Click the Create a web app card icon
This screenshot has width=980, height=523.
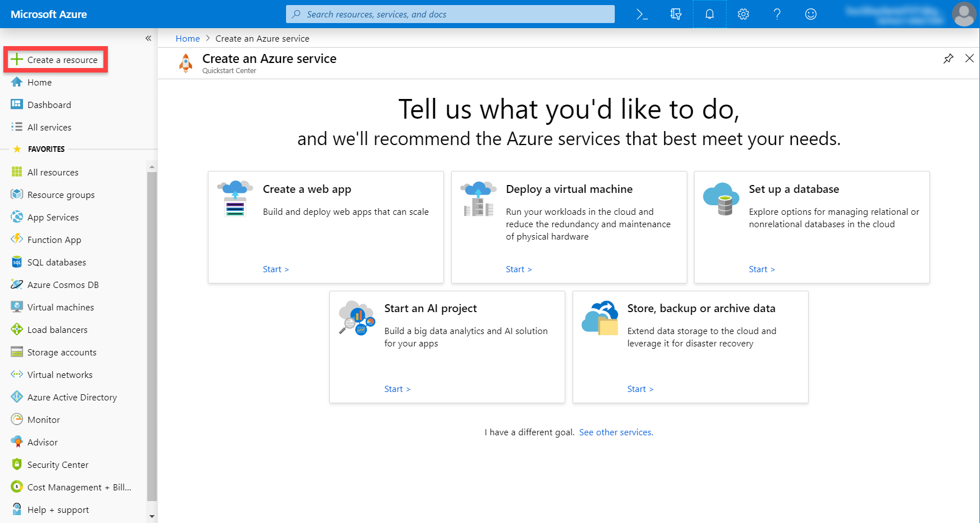235,199
